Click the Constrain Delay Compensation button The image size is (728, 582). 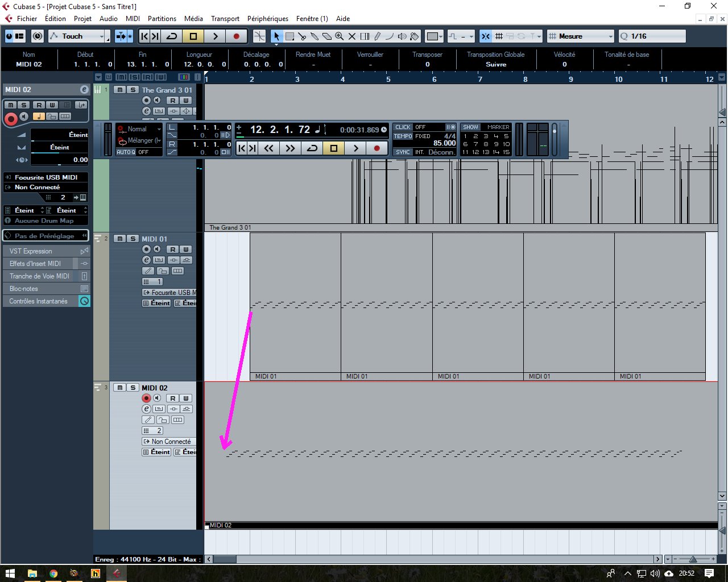pos(38,36)
